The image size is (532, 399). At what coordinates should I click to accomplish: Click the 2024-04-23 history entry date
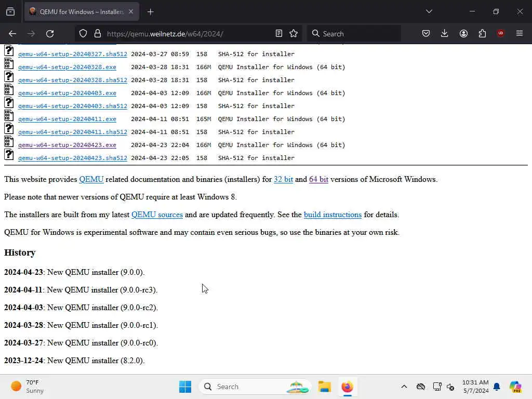[x=24, y=272]
